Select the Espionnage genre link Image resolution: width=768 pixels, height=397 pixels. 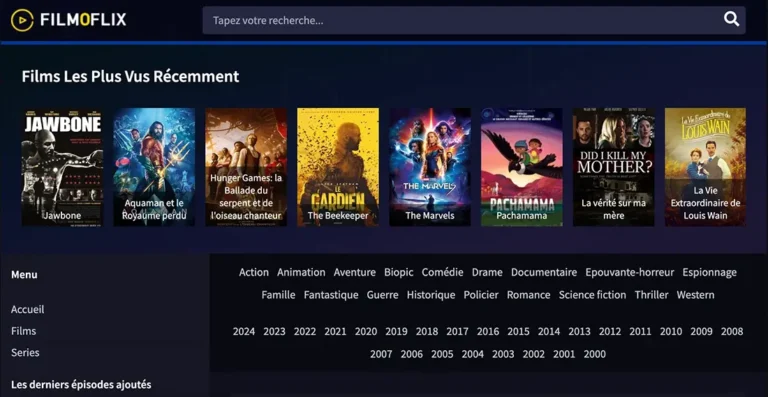click(709, 272)
